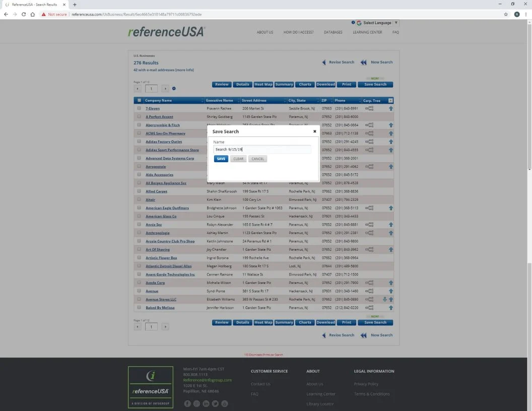The height and width of the screenshot is (411, 532).
Task: Check the box for Baked By Melissa
Action: click(x=139, y=307)
